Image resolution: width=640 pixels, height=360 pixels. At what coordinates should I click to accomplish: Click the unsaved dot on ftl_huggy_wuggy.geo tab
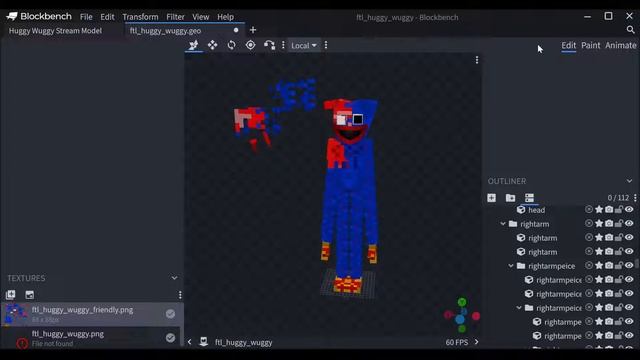pyautogui.click(x=236, y=30)
